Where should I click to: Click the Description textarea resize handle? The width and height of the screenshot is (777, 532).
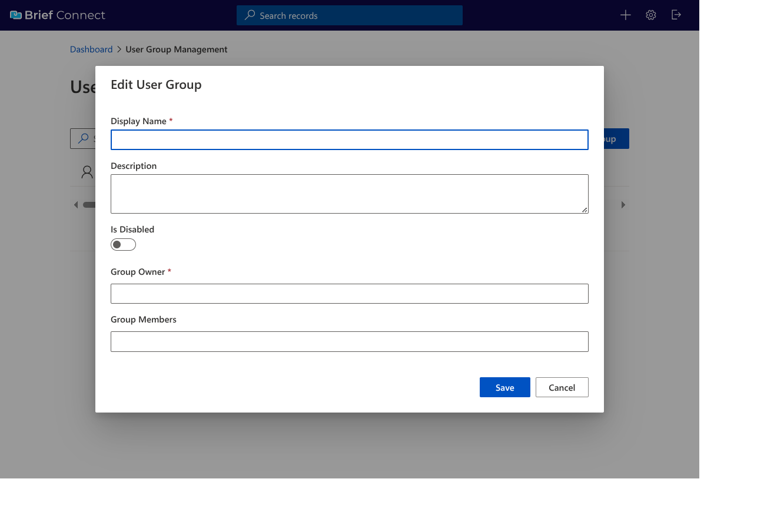(586, 210)
